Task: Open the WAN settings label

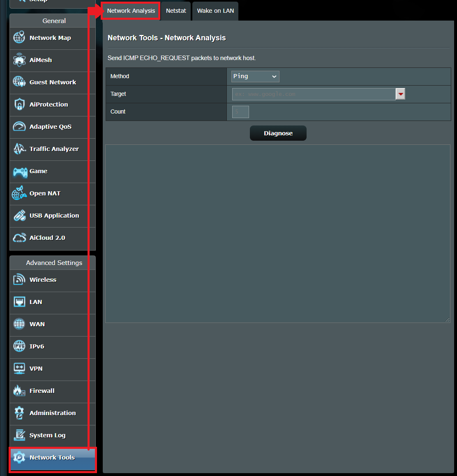Action: (x=37, y=324)
